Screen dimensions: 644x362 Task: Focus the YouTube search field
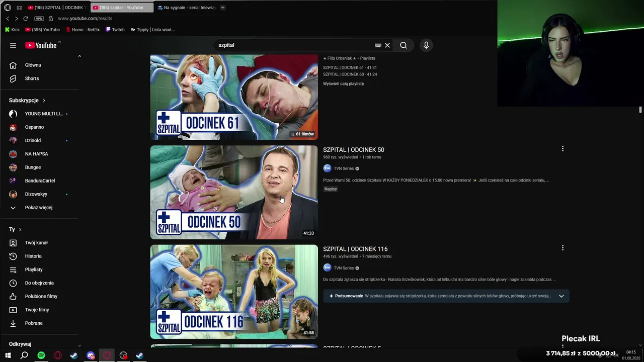(x=295, y=45)
